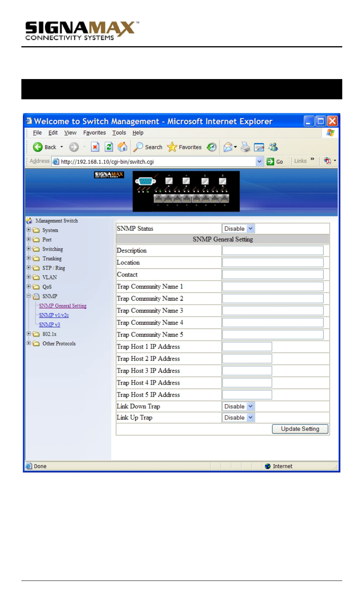
Task: Click the Address bar URL text
Action: [107, 162]
